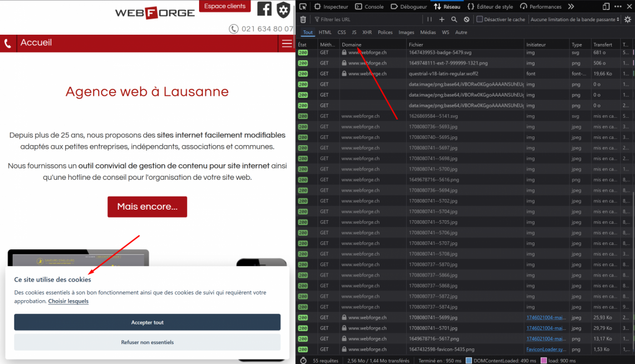
Task: Sort requests by the Domaine column header
Action: coord(352,45)
